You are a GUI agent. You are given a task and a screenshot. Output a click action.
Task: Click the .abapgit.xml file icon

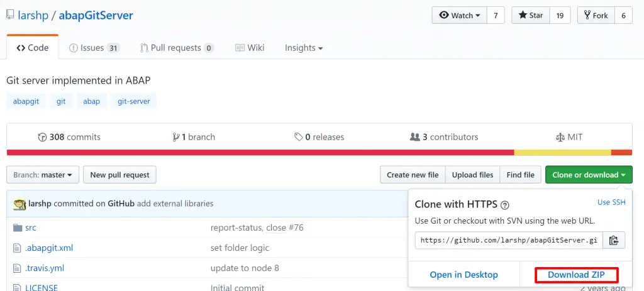[x=17, y=248]
